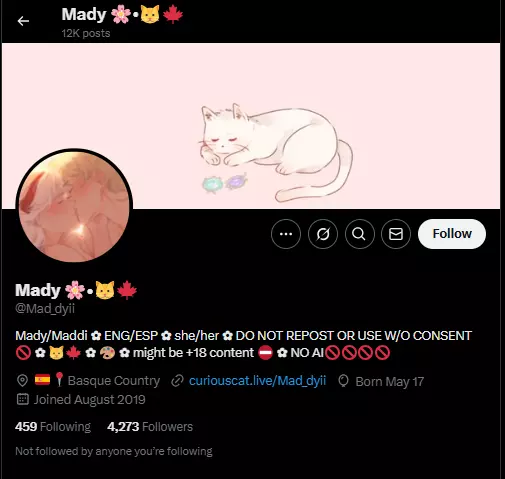View the 4,273 Followers list
505x479 pixels.
tap(150, 427)
